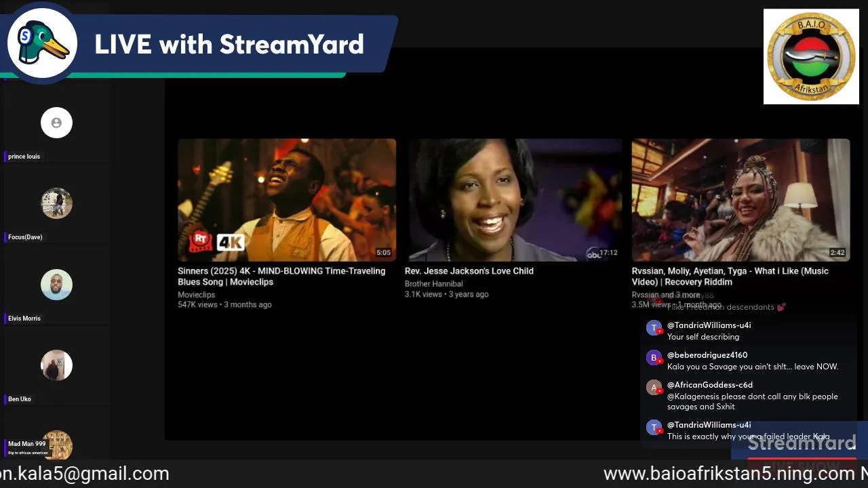
Task: Click the 3.1K views • 3 years ago text
Action: click(x=447, y=294)
